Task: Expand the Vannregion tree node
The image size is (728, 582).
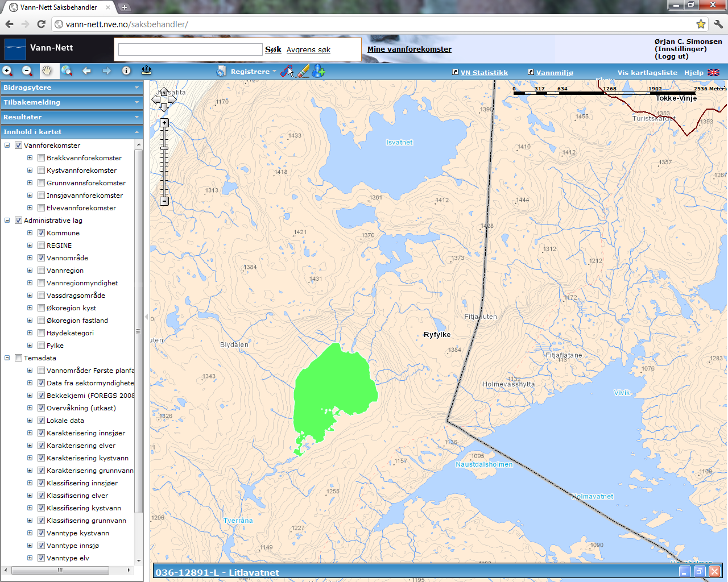Action: (x=30, y=271)
